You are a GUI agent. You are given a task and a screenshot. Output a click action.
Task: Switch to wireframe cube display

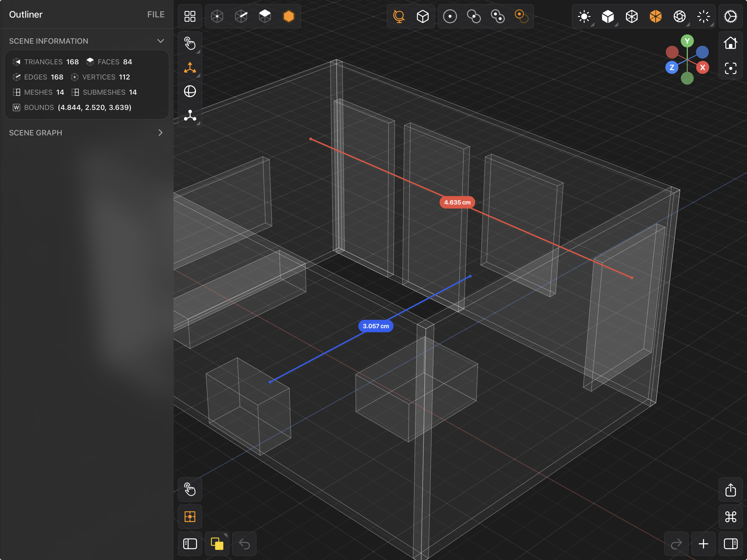[x=632, y=16]
